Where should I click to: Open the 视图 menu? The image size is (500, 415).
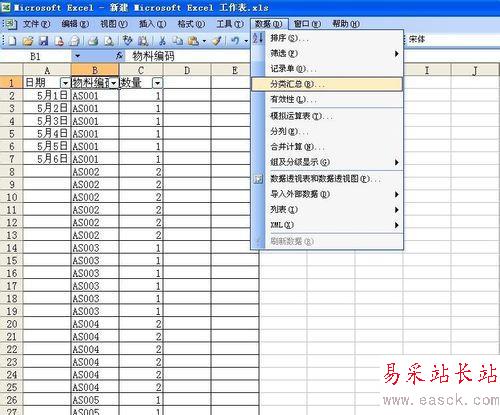114,24
